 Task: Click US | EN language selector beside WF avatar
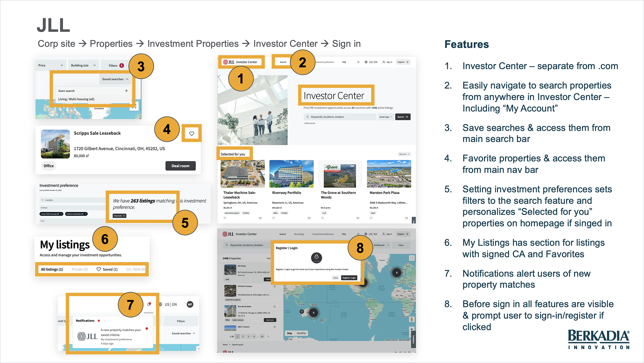pos(168,304)
